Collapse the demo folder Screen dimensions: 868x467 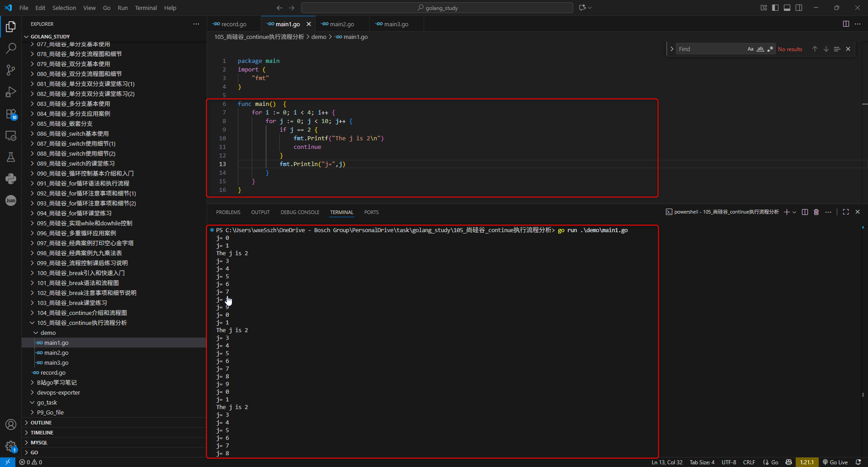click(36, 333)
